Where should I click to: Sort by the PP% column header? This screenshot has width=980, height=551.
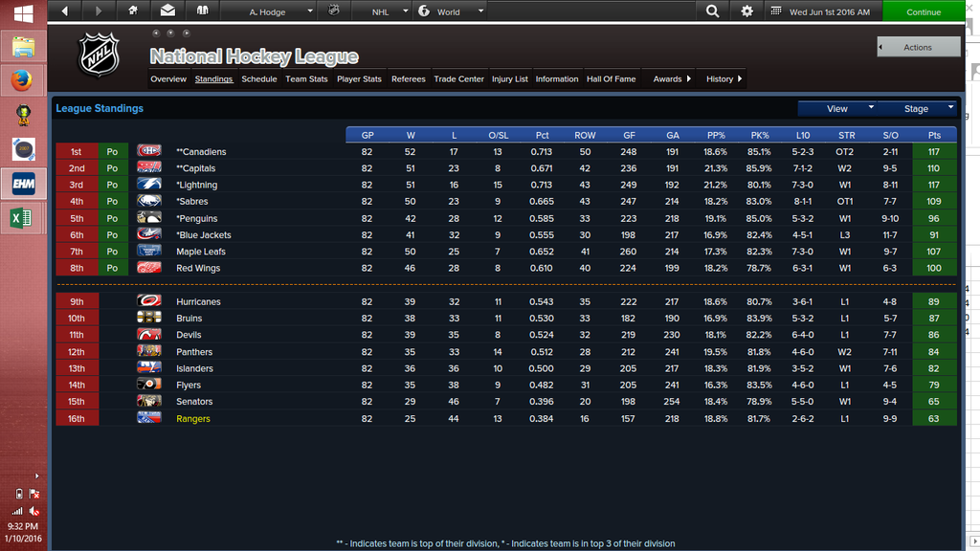tap(716, 135)
